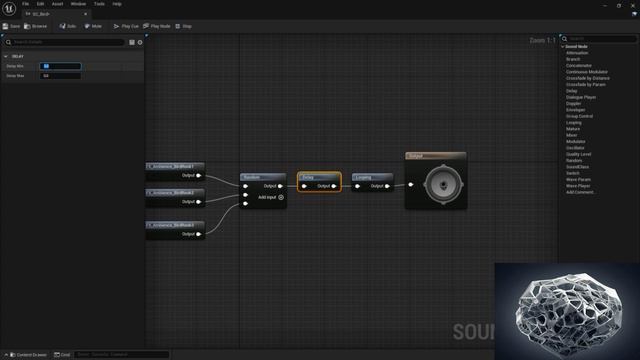Click the Search Details input field

[x=64, y=42]
